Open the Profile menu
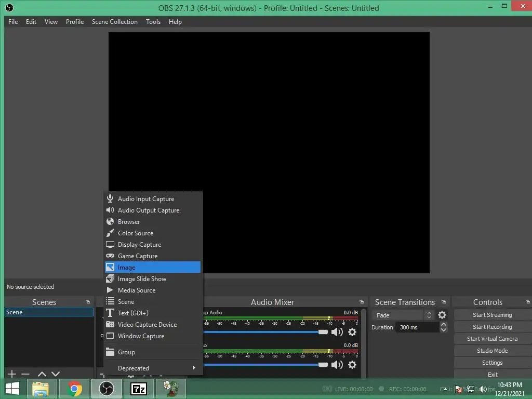 tap(75, 22)
